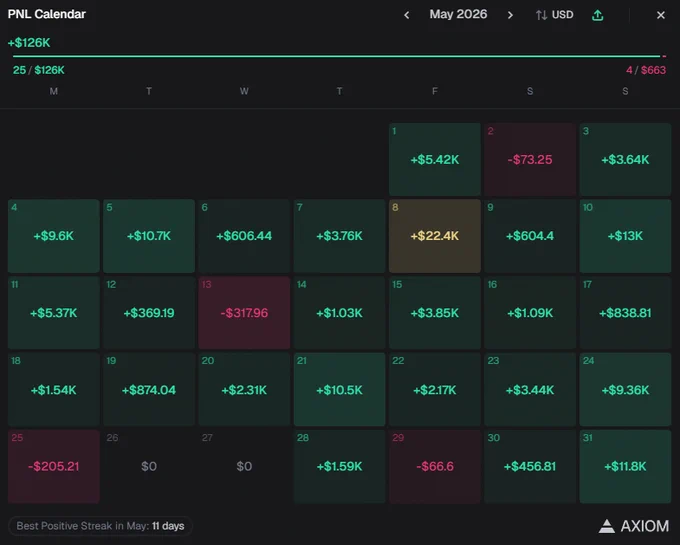This screenshot has height=545, width=680.
Task: Toggle the USD currency switch
Action: (554, 15)
